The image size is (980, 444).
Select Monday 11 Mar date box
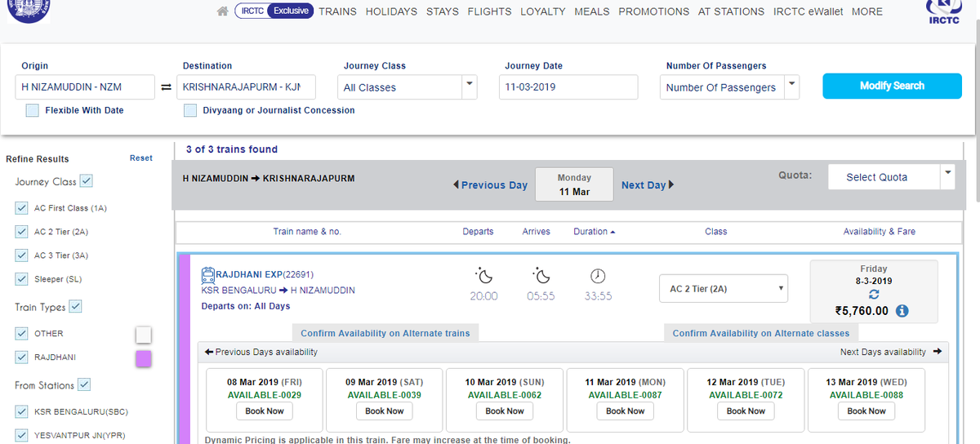(x=574, y=184)
